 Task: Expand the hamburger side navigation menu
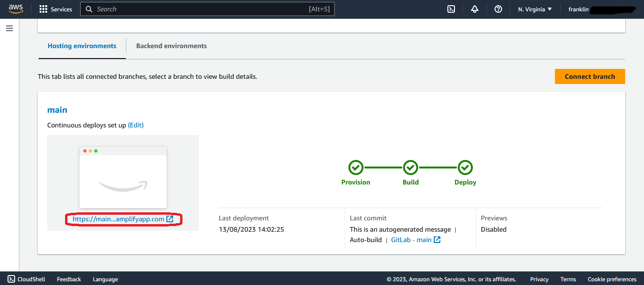(9, 28)
